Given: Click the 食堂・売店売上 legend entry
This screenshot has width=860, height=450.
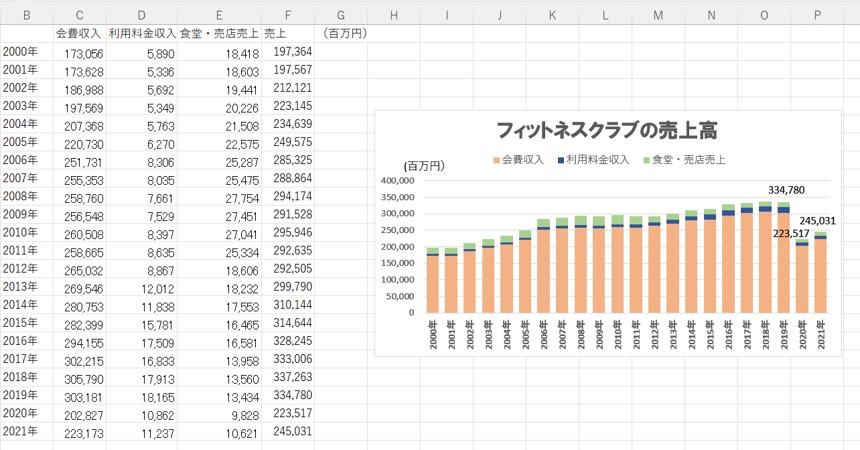Looking at the screenshot, I should 684,160.
